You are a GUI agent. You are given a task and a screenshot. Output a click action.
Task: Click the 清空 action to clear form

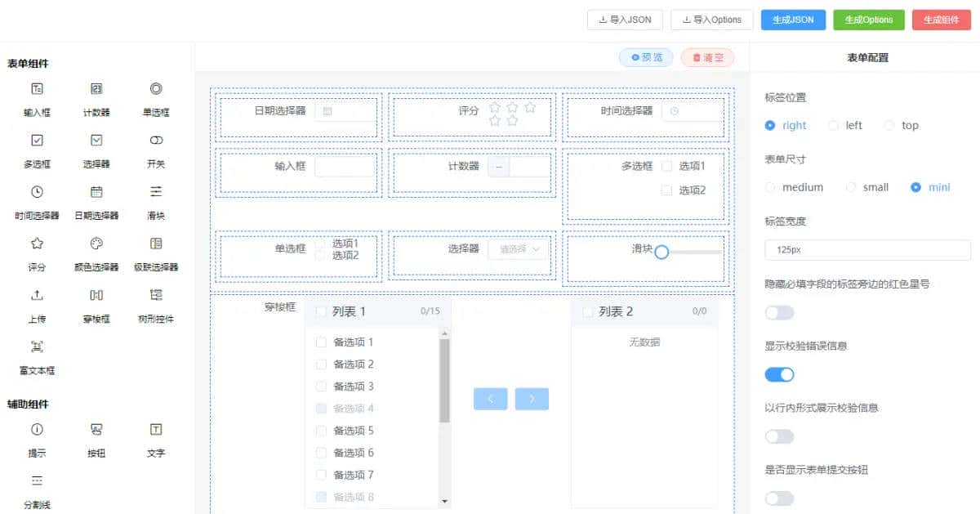point(707,57)
